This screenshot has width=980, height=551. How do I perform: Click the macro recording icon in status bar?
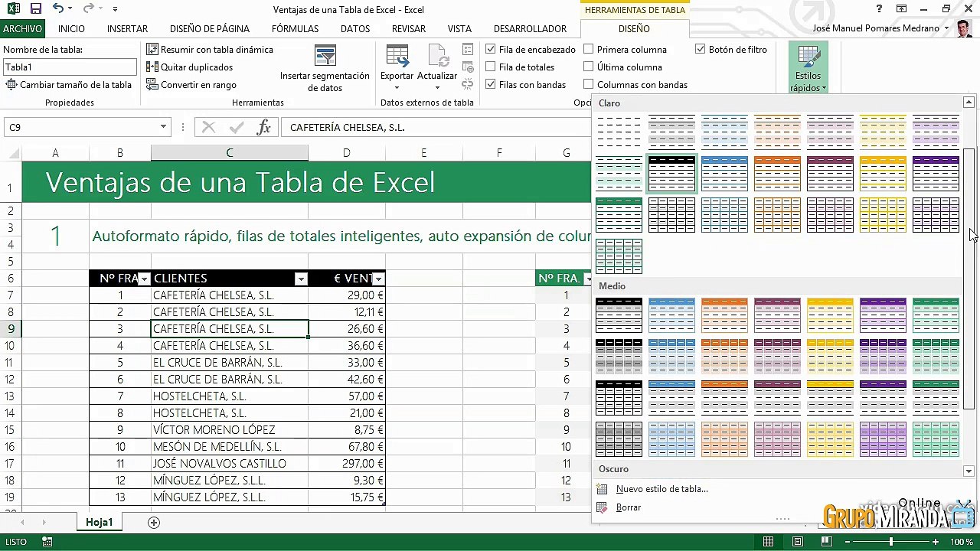click(47, 542)
